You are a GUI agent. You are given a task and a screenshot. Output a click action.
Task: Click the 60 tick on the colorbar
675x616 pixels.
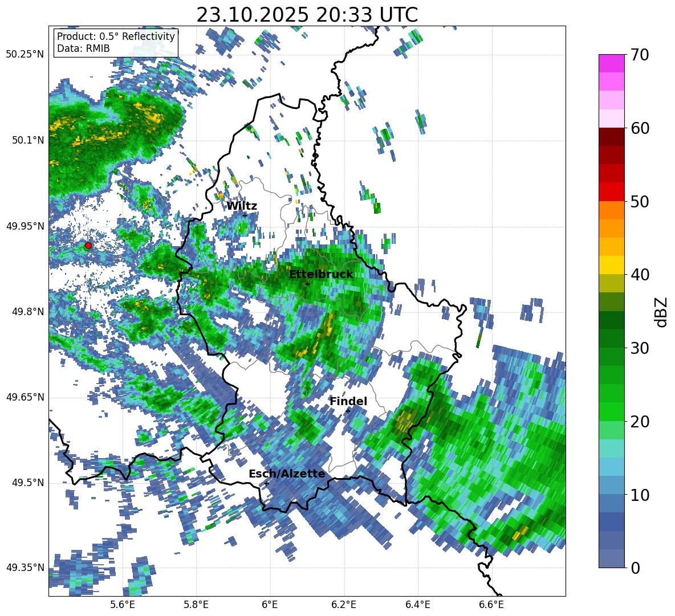[639, 128]
